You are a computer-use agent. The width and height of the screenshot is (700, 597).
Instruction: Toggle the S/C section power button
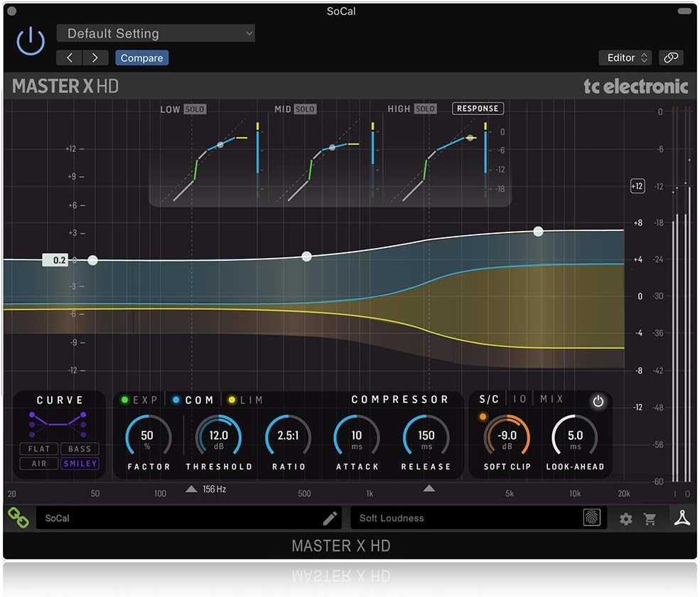598,401
